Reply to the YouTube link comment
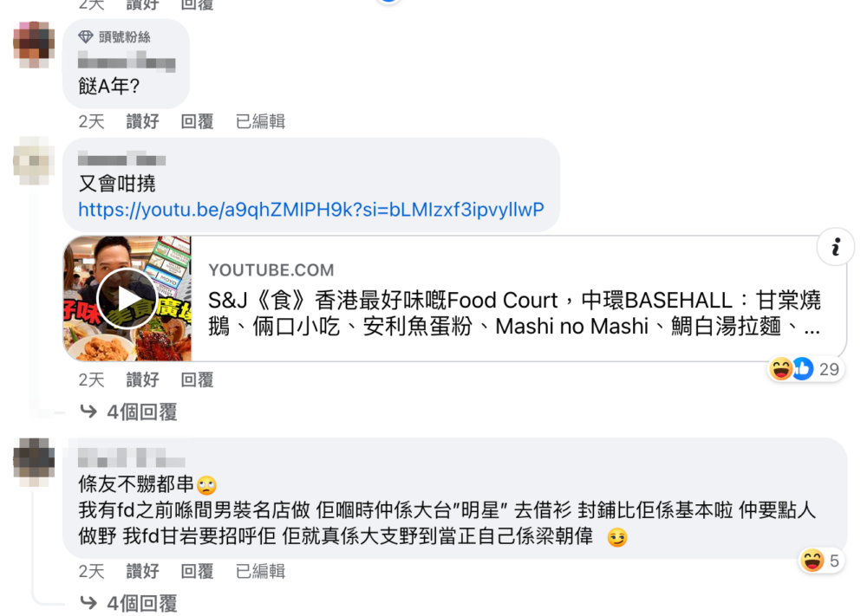Screen dimensions: 867x616 [x=197, y=379]
